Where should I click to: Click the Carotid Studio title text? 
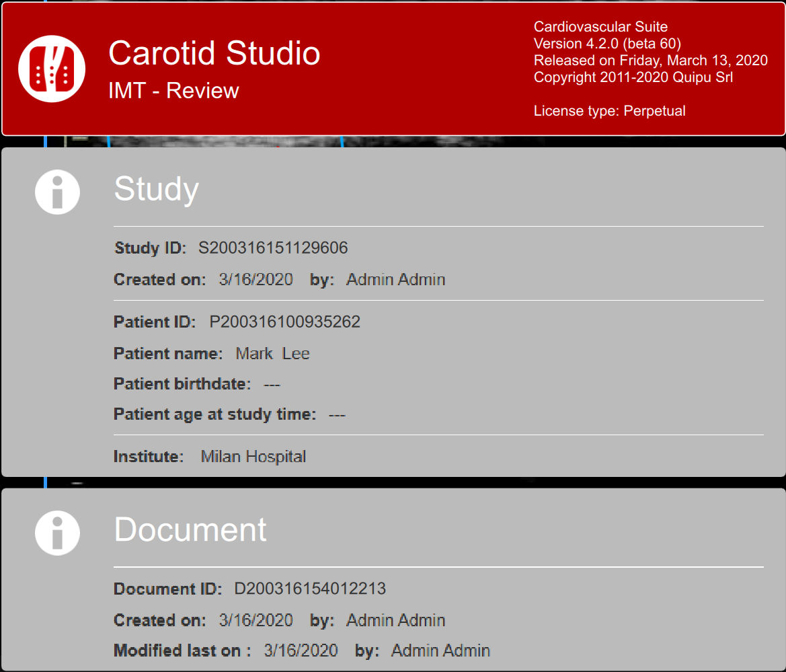pyautogui.click(x=214, y=53)
